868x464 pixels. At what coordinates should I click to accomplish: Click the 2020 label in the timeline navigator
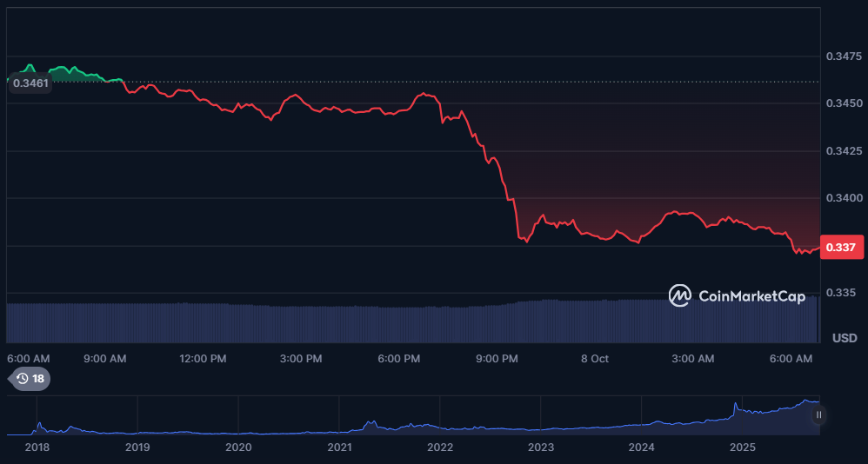[x=238, y=447]
